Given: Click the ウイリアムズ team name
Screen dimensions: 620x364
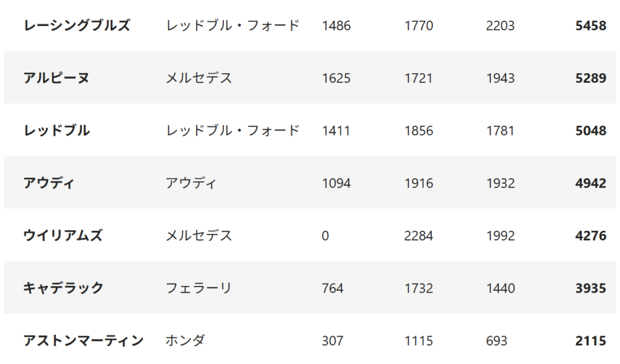Looking at the screenshot, I should click(63, 235).
